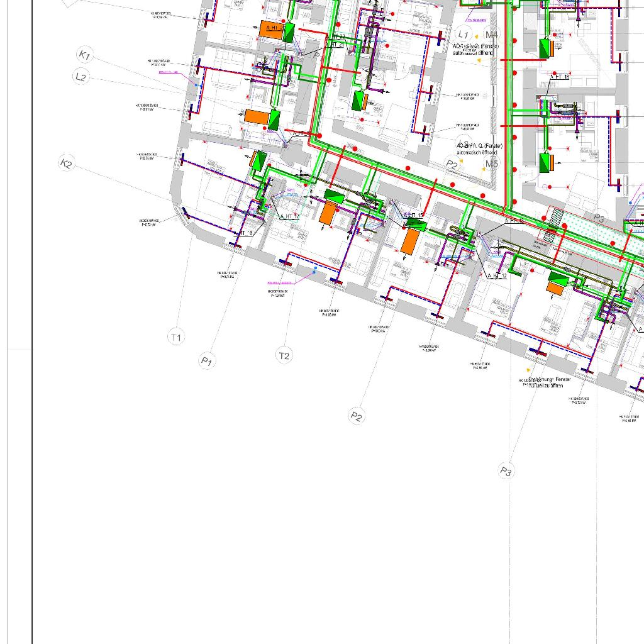Select the K1 grid axis bubble
This screenshot has width=644, height=644.
(85, 55)
